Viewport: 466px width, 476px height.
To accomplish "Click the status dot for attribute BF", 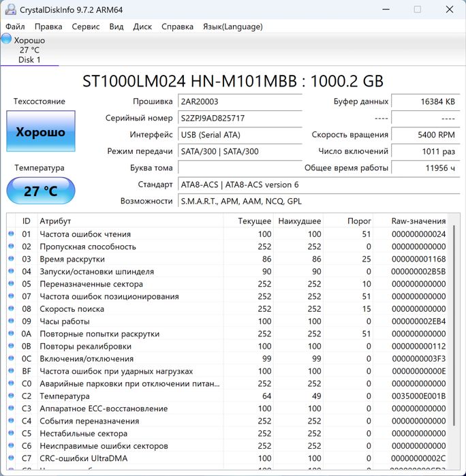I will coord(11,370).
